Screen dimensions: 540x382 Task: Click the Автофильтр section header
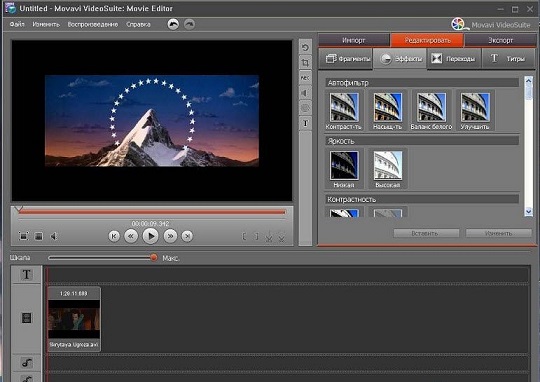(422, 83)
